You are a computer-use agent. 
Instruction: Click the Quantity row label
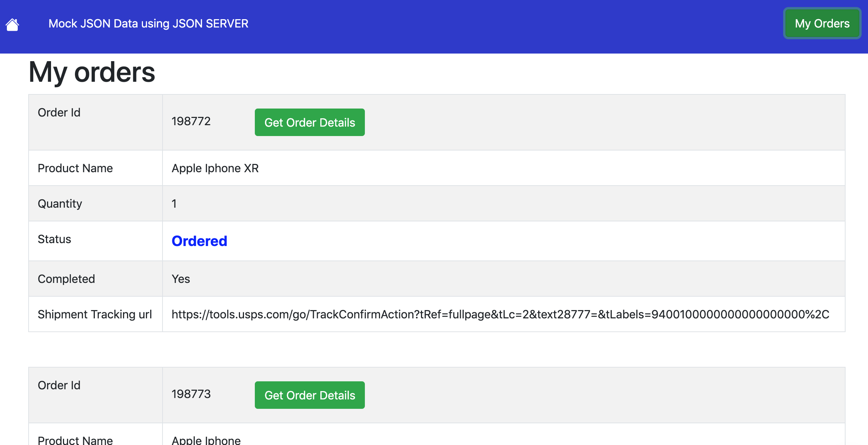(60, 204)
